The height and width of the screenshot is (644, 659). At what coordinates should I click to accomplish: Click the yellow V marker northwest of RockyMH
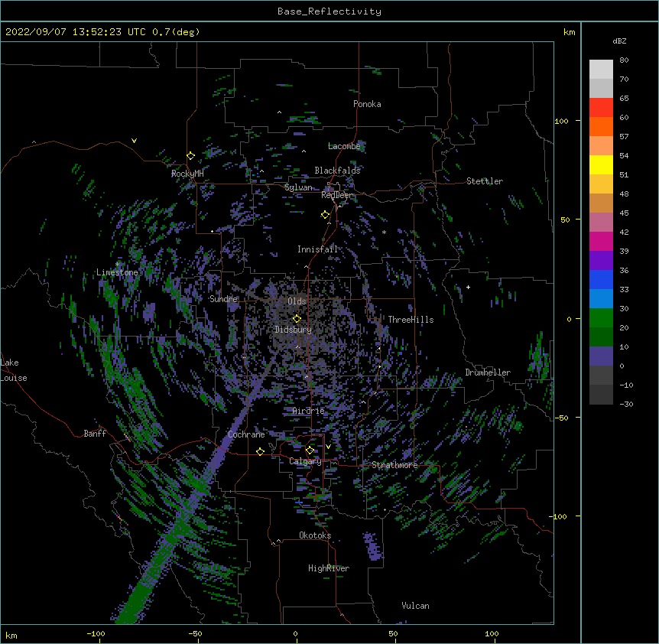click(134, 141)
